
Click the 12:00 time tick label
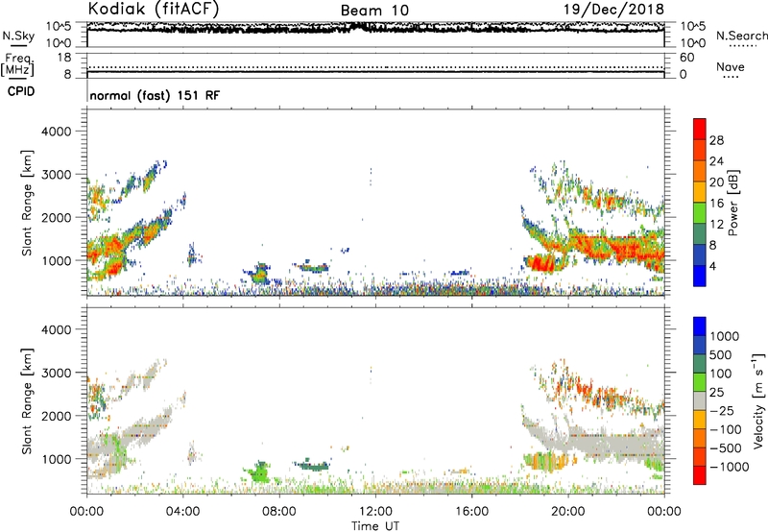(375, 512)
